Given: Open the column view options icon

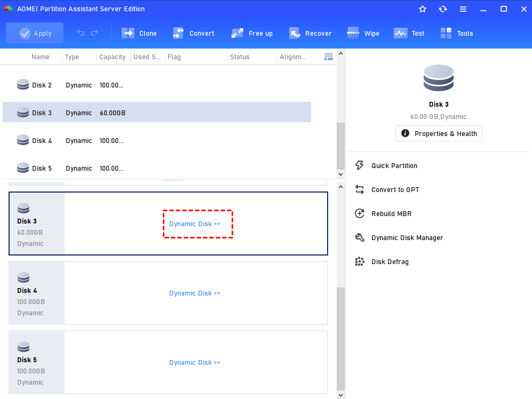Looking at the screenshot, I should coord(328,57).
